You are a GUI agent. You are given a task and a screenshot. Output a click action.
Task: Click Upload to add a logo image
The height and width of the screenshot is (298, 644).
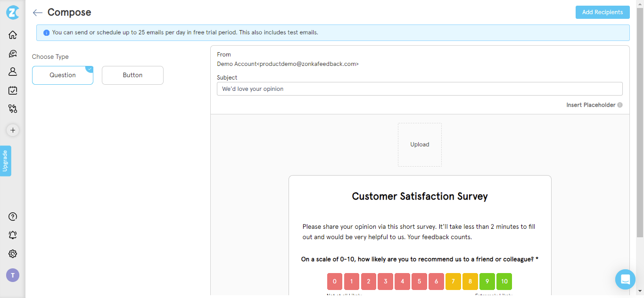pyautogui.click(x=420, y=144)
